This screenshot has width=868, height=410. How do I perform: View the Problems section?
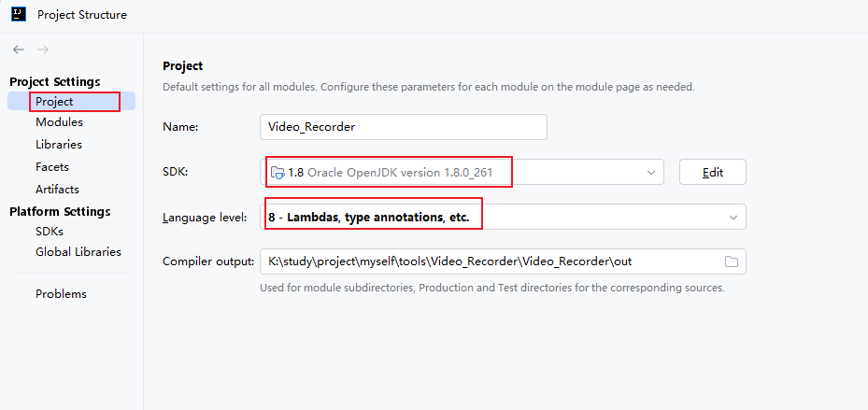pyautogui.click(x=61, y=294)
